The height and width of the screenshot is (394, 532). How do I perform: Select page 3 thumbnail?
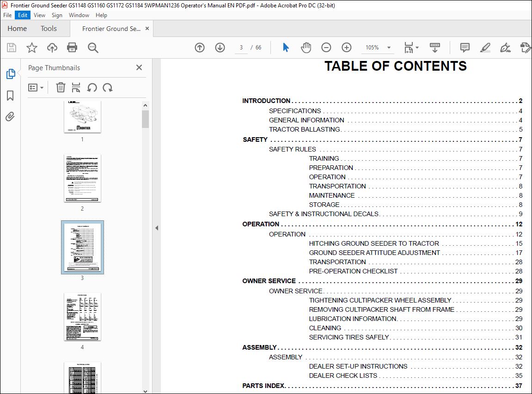pyautogui.click(x=82, y=247)
